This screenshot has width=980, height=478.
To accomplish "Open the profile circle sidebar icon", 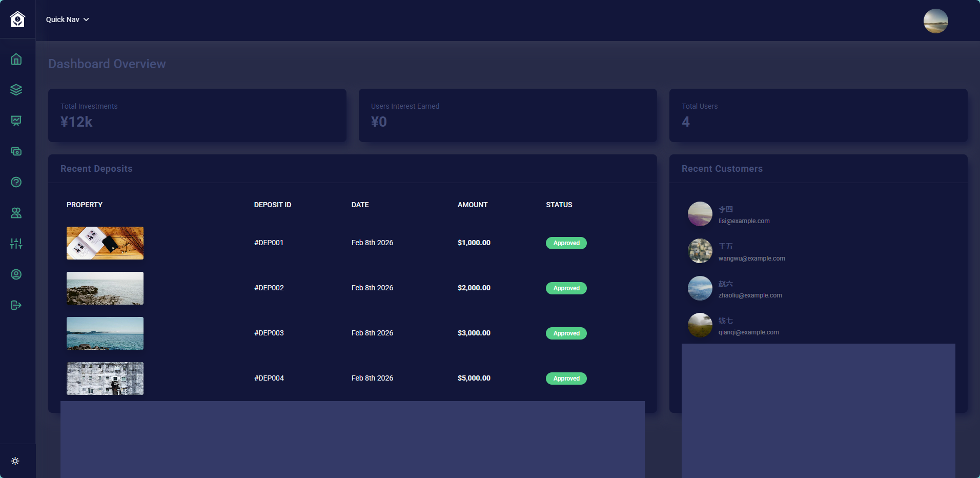I will pyautogui.click(x=16, y=274).
